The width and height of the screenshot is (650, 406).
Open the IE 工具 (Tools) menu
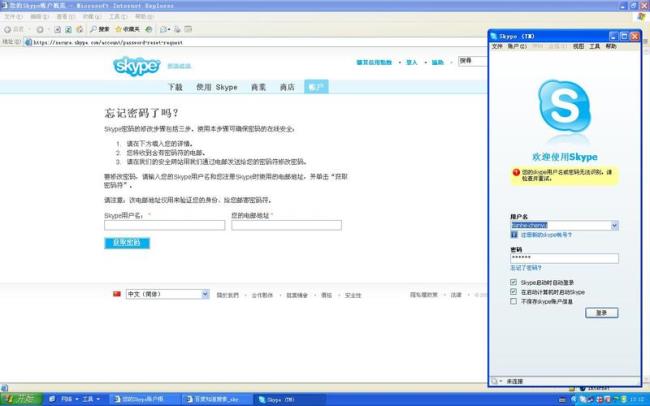tap(118, 17)
